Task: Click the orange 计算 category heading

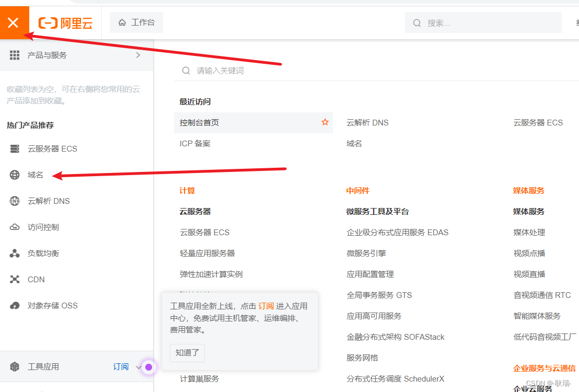Action: (187, 191)
